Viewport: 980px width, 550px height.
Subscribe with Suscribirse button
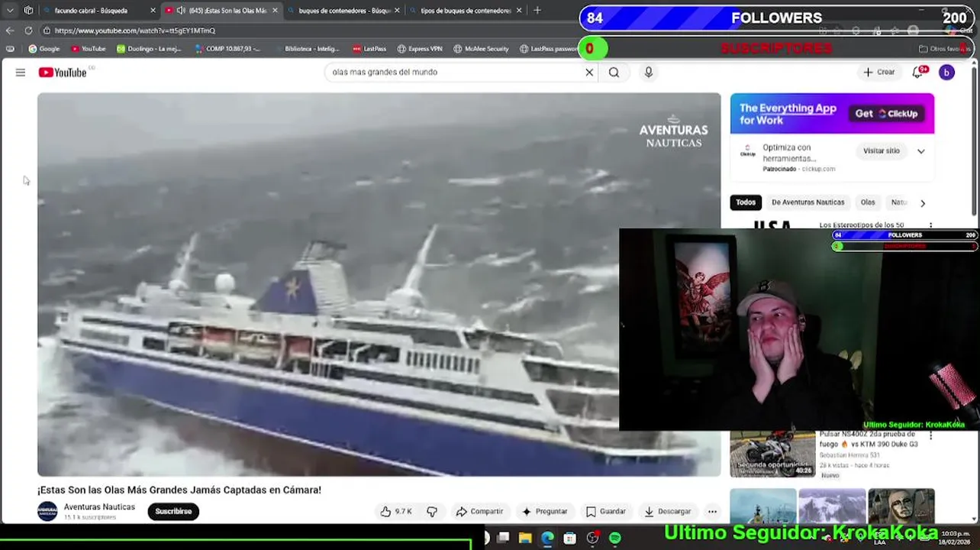pos(173,512)
